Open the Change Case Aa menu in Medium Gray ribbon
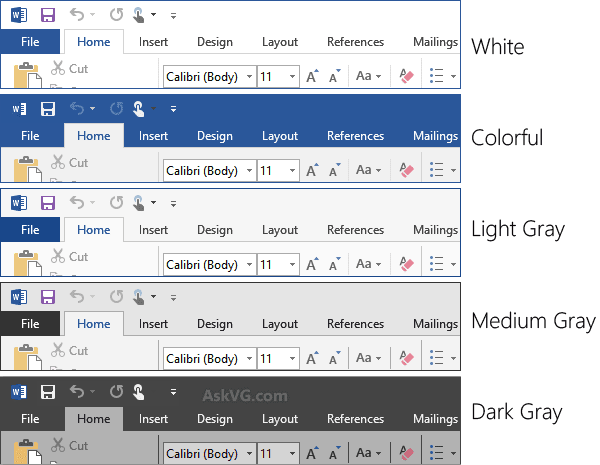 tap(369, 359)
